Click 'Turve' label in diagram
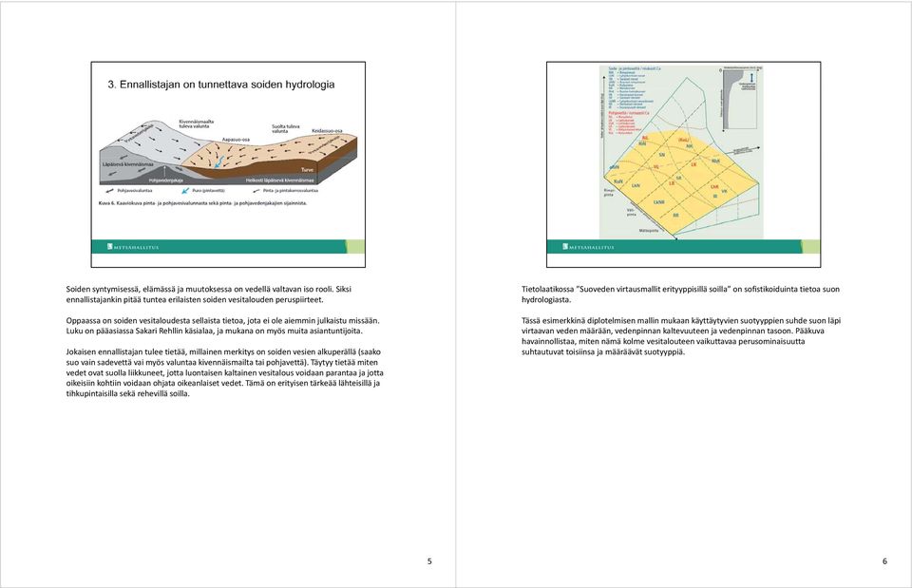912x588 pixels. [307, 170]
